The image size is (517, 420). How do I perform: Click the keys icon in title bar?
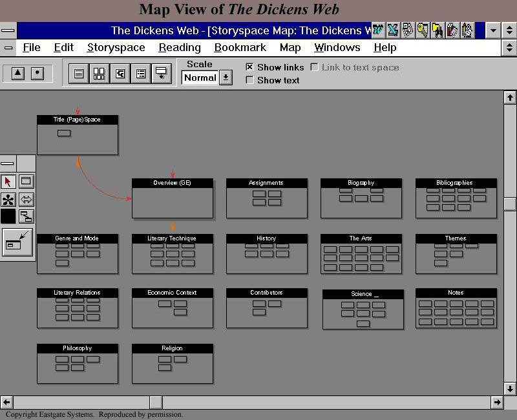click(423, 30)
